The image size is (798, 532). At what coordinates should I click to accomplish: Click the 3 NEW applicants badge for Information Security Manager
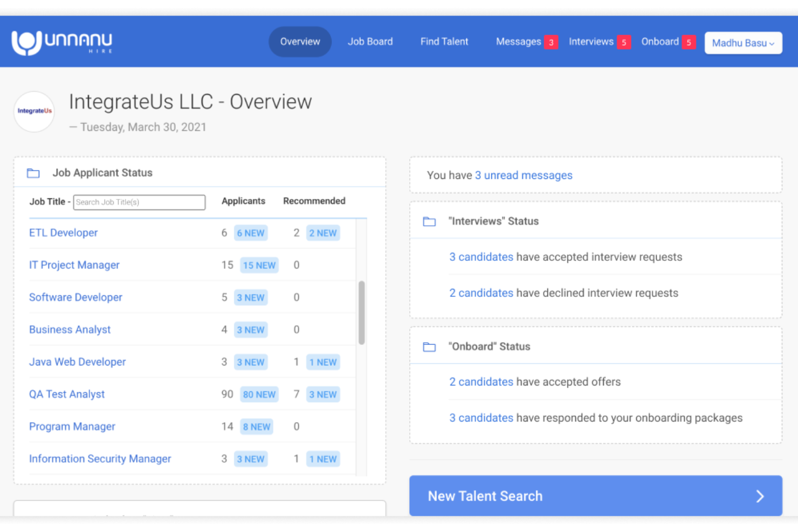(251, 460)
